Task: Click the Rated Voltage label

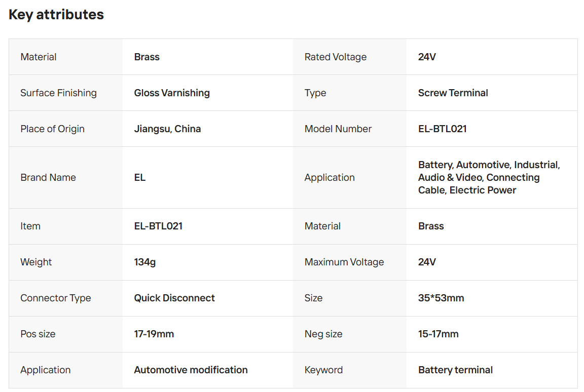Action: point(335,57)
